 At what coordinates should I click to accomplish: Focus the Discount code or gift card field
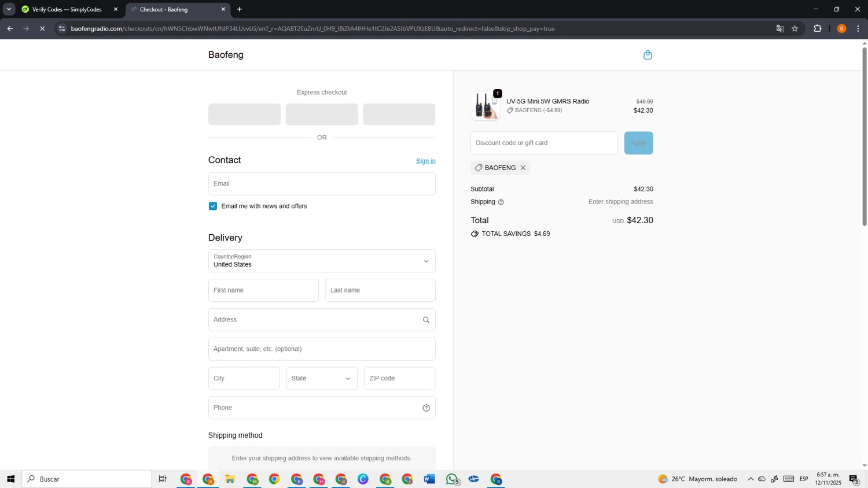[x=544, y=143]
